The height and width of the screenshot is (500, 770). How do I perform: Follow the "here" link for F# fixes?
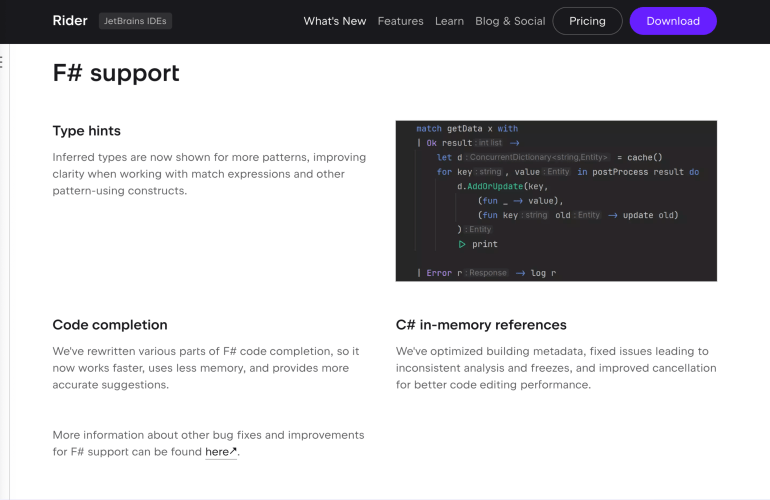tap(217, 452)
